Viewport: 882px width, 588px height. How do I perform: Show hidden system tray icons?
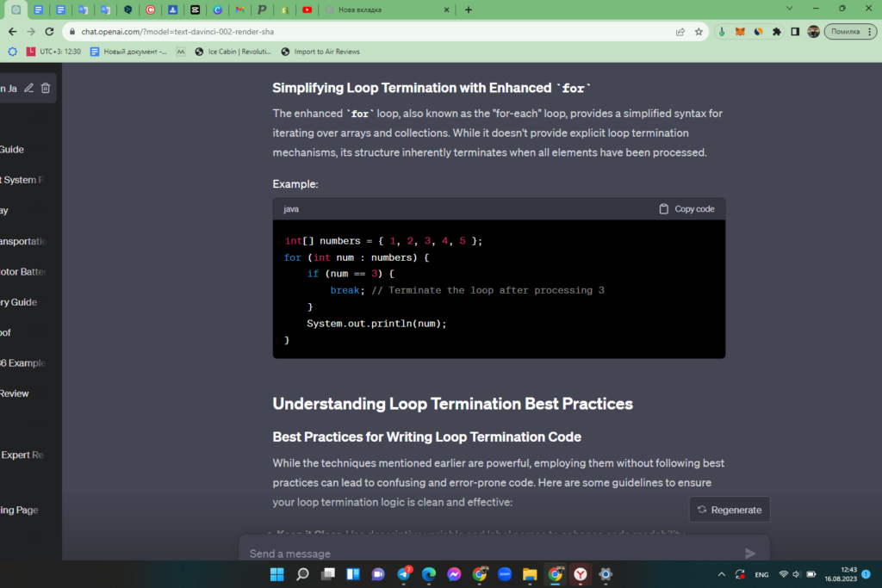[x=721, y=574]
